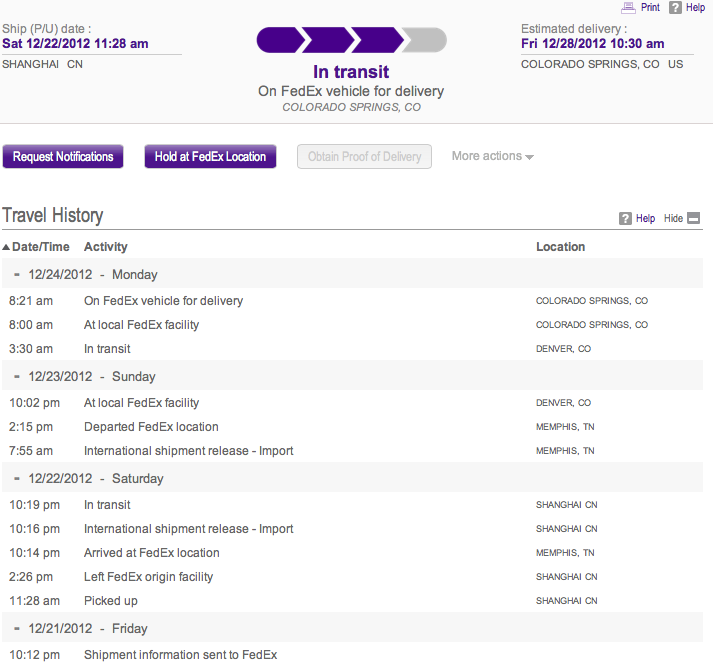The image size is (713, 667).
Task: Click the Location column header
Action: point(560,247)
